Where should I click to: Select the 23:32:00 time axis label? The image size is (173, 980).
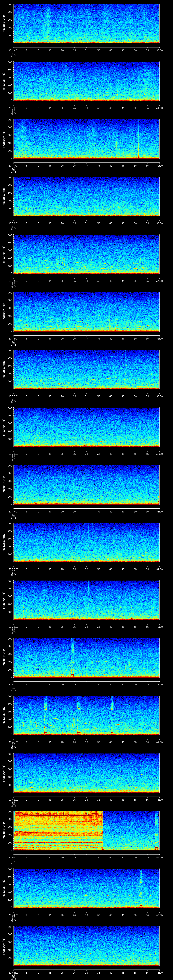(x=13, y=223)
